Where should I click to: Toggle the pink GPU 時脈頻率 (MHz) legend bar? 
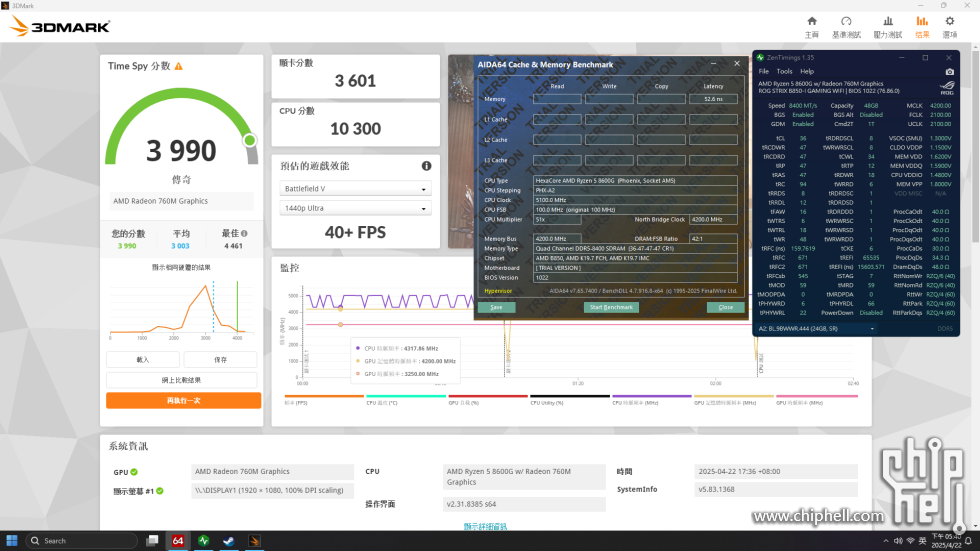pos(817,396)
